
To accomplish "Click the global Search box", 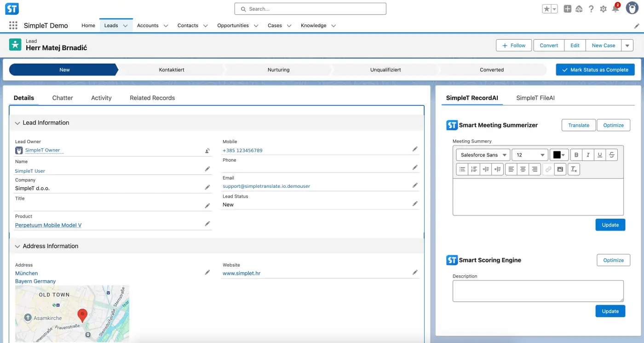I will [x=310, y=9].
